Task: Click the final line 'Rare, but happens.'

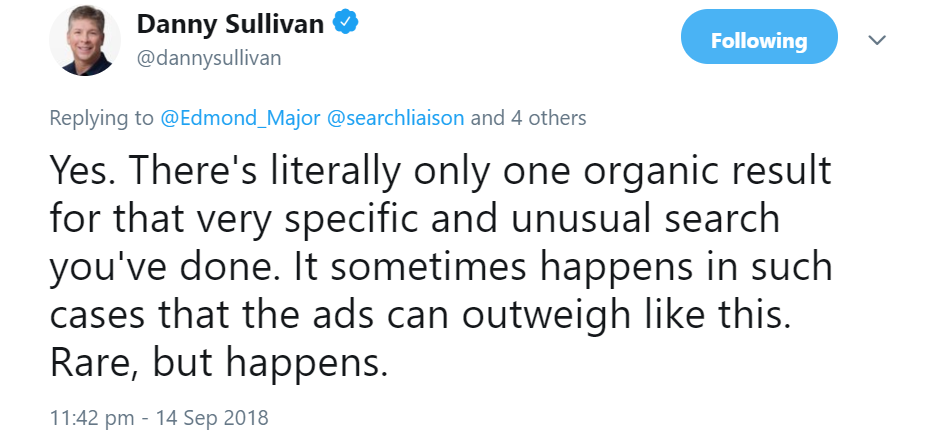Action: click(x=217, y=363)
